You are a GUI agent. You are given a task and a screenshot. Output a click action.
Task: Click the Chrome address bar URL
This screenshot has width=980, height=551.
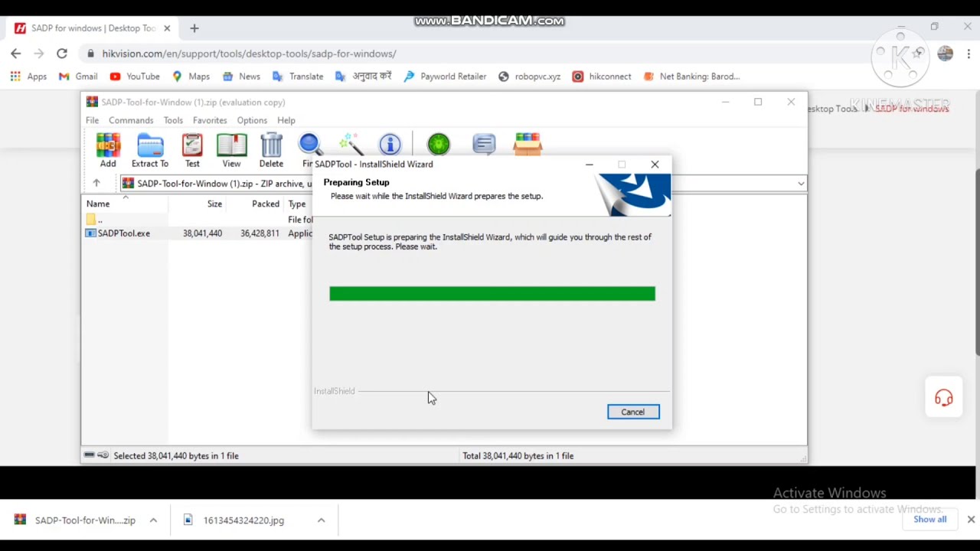tap(249, 54)
